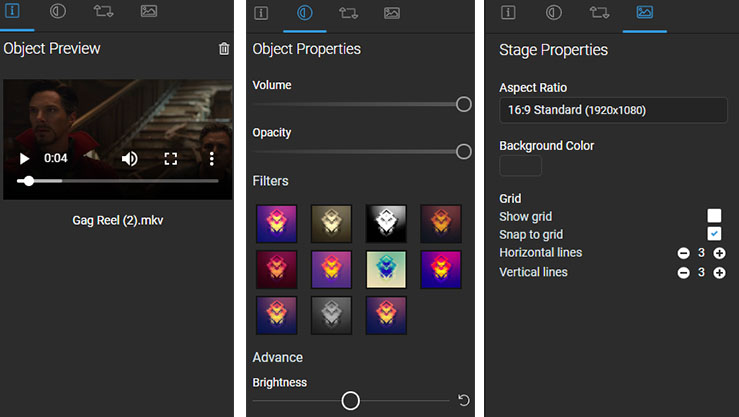Open the info tab in Stage Properties panel
Viewport: 739px width, 417px height.
508,12
